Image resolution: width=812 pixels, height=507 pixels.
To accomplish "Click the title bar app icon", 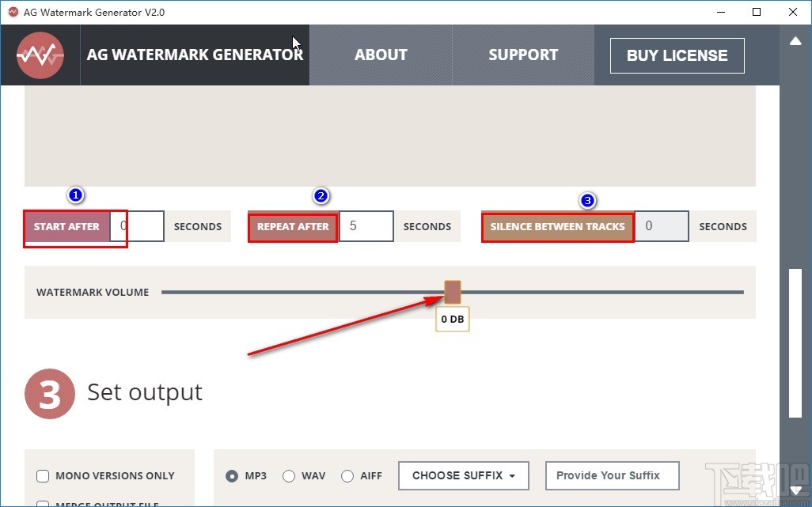I will [x=13, y=12].
